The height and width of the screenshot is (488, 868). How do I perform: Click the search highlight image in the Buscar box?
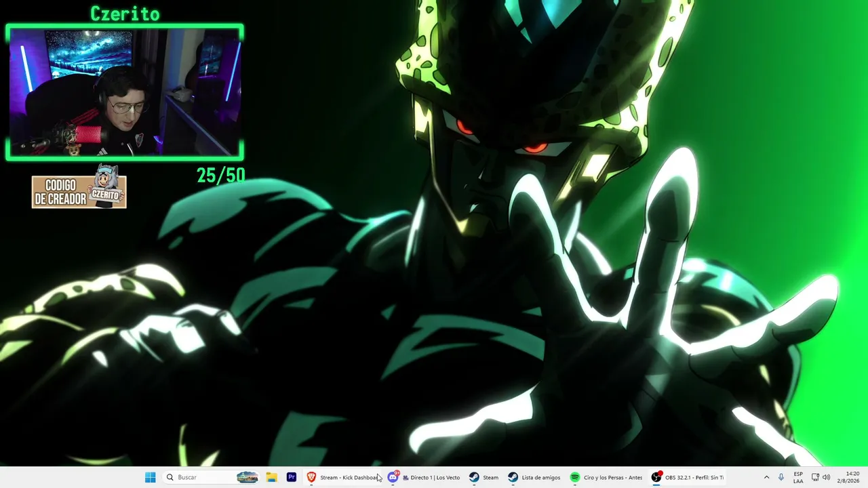click(247, 477)
